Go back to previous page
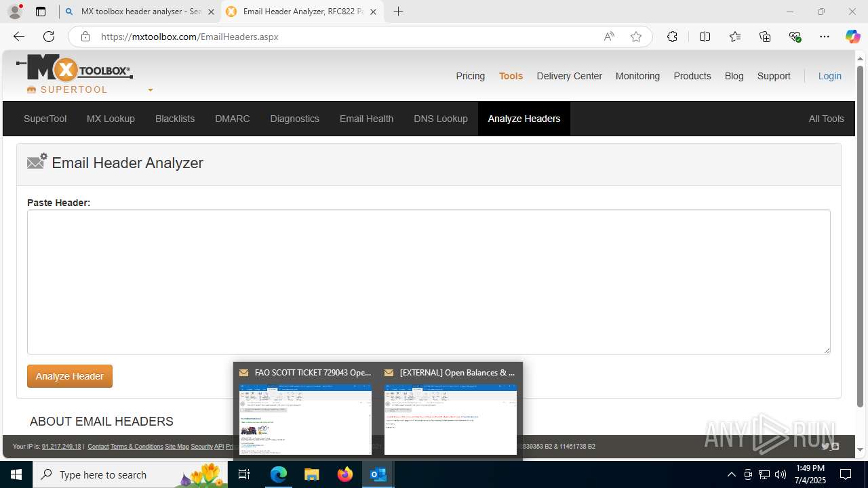868x488 pixels. click(19, 37)
